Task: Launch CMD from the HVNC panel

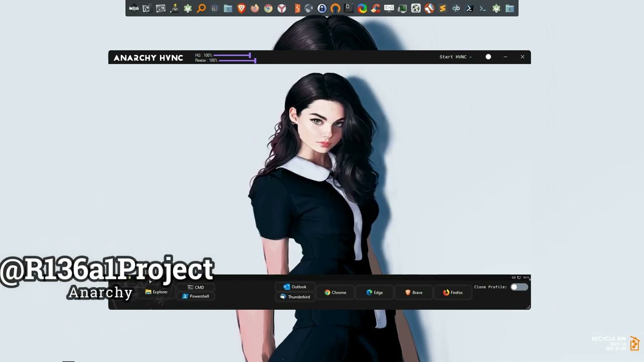Action: [196, 288]
